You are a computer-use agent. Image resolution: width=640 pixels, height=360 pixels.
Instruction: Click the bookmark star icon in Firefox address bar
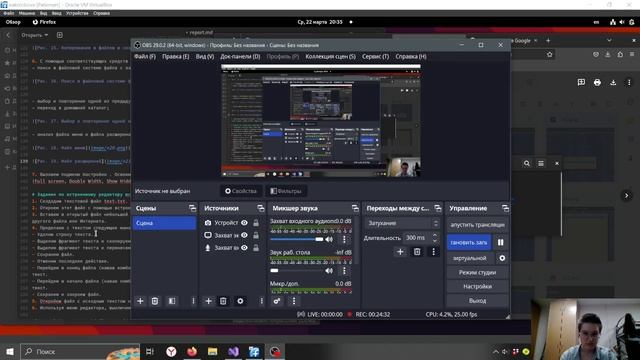(x=549, y=54)
